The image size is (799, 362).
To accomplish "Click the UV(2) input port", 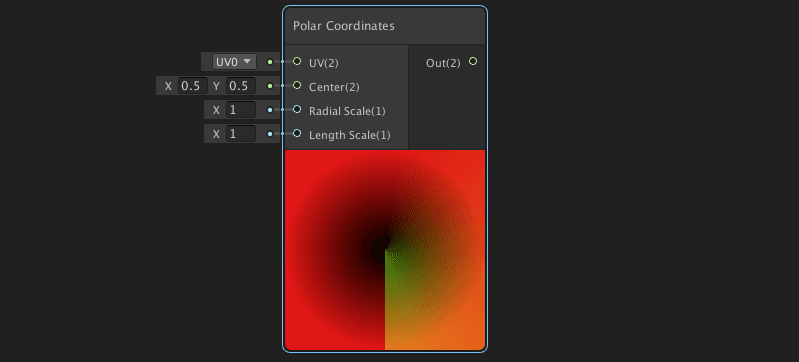I will pos(297,61).
